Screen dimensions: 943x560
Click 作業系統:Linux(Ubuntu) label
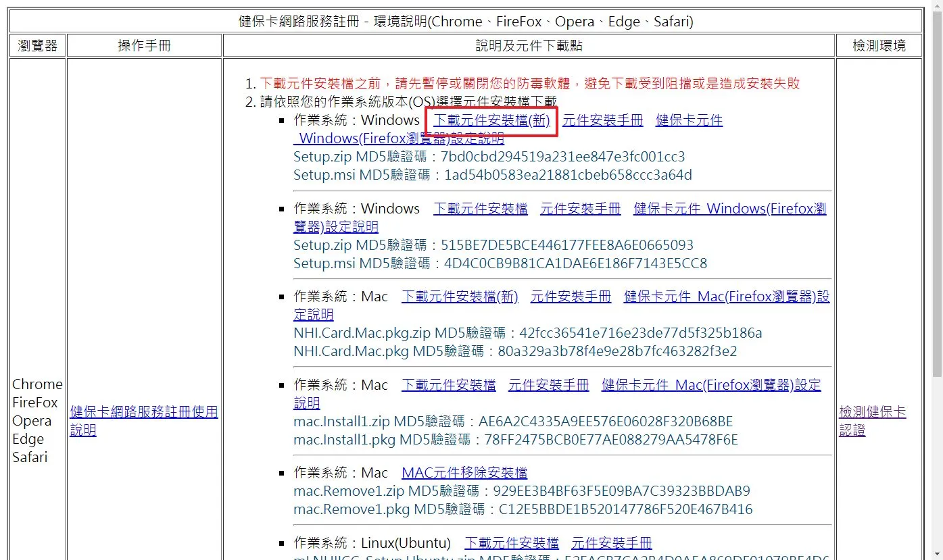point(372,543)
